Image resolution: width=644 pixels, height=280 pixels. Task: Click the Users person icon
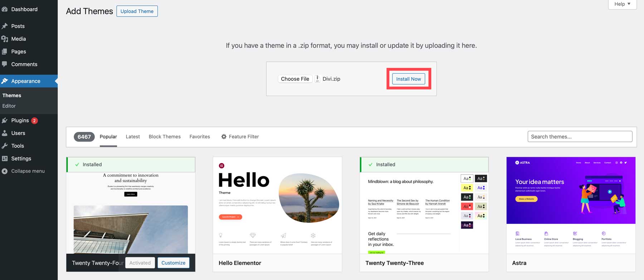click(5, 133)
